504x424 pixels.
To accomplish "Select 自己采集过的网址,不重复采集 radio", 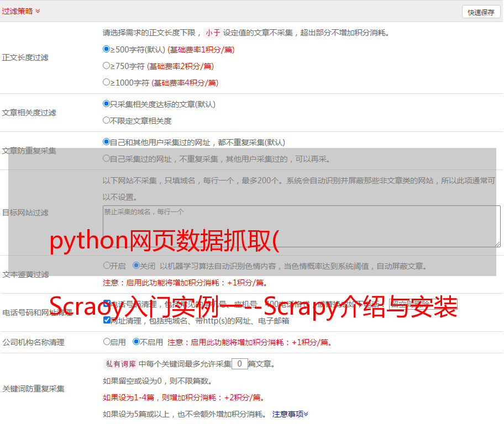I will coord(106,158).
